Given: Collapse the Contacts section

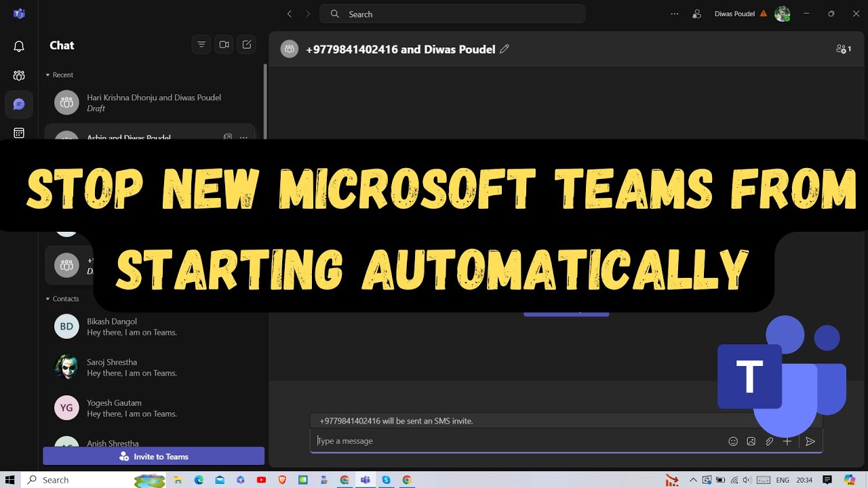Looking at the screenshot, I should tap(62, 298).
